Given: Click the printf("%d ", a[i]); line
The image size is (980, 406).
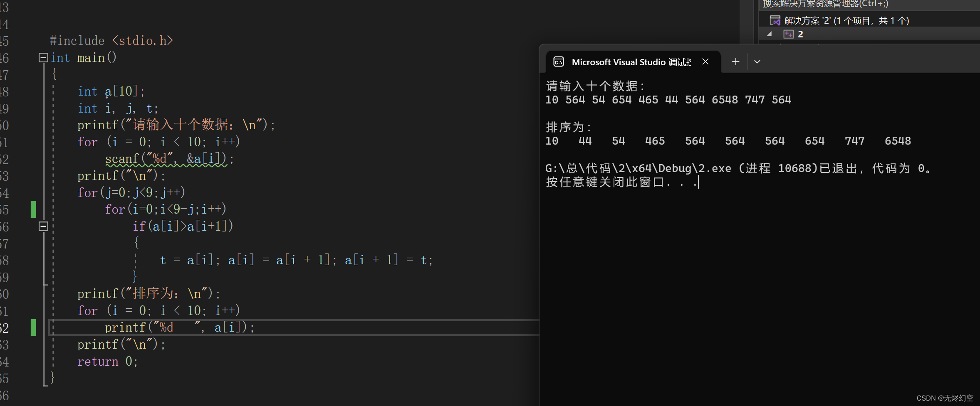Looking at the screenshot, I should 180,327.
